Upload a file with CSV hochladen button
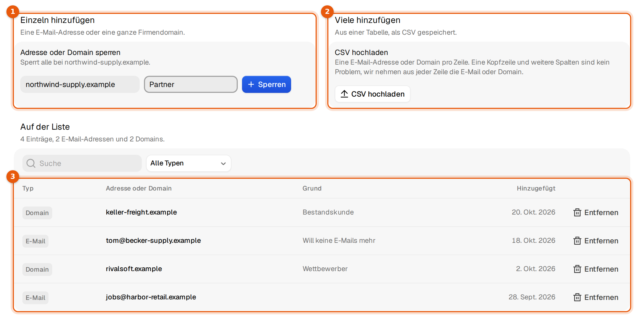 point(372,94)
